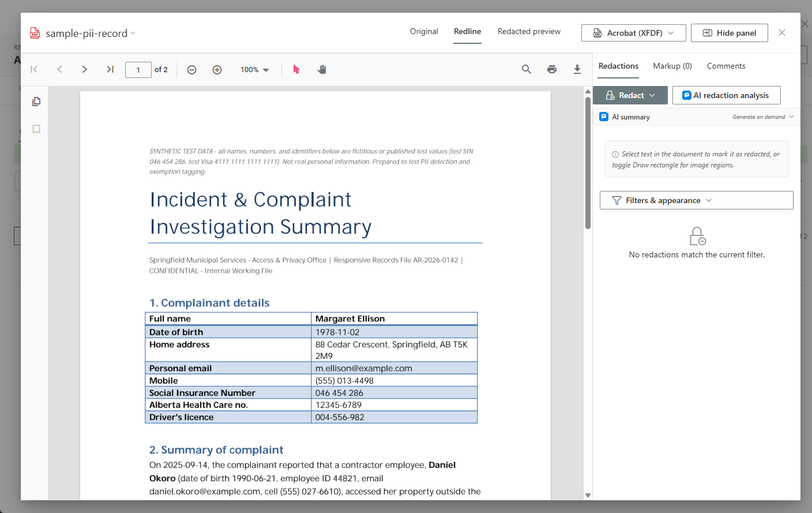
Task: Open the Comments tab
Action: (x=726, y=66)
